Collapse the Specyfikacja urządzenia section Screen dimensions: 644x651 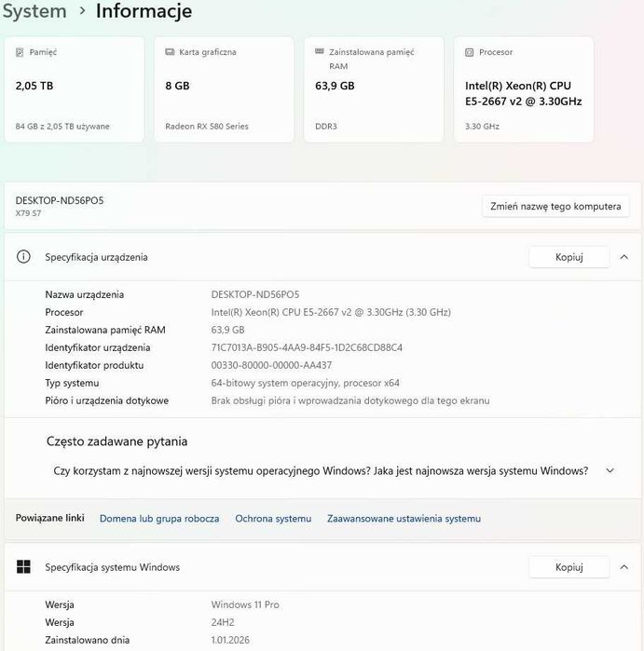pos(623,257)
